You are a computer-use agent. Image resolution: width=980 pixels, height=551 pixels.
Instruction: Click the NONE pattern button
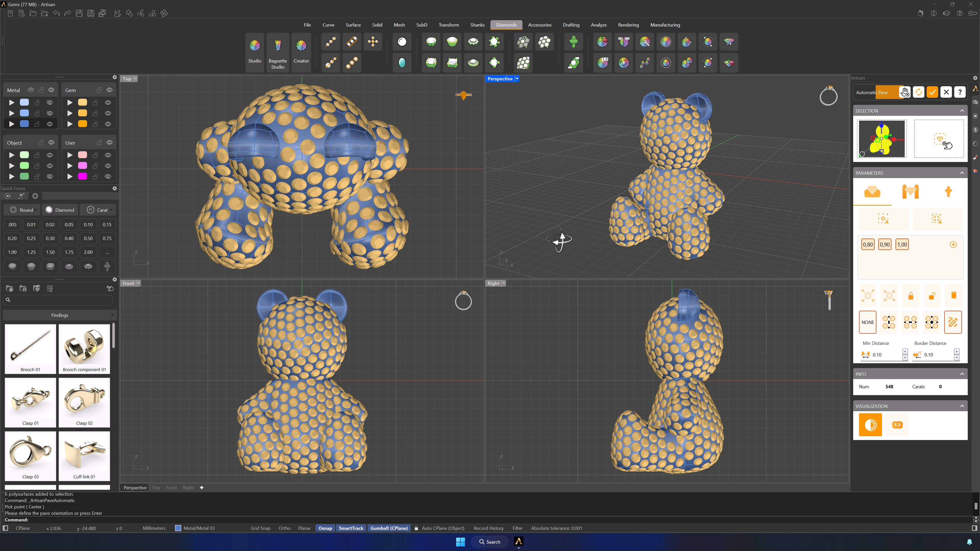coord(867,322)
